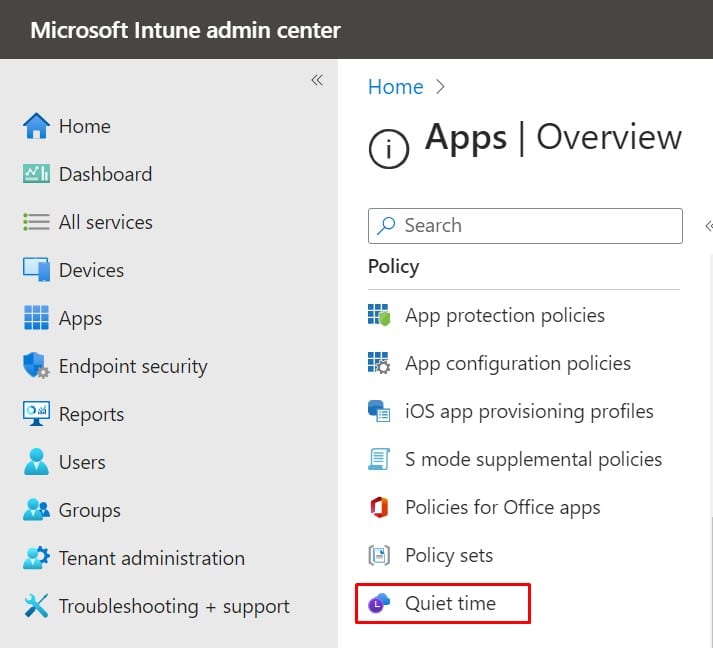The height and width of the screenshot is (648, 713).
Task: Open Troubleshooting + support
Action: 174,606
